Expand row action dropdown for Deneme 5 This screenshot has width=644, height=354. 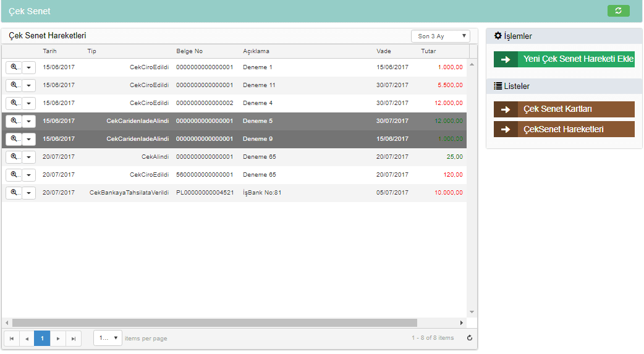coord(29,121)
